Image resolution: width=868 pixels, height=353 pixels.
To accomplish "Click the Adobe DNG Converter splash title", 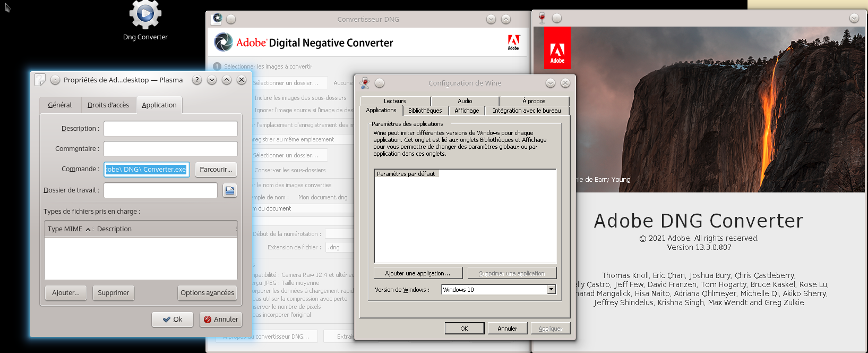I will [699, 221].
